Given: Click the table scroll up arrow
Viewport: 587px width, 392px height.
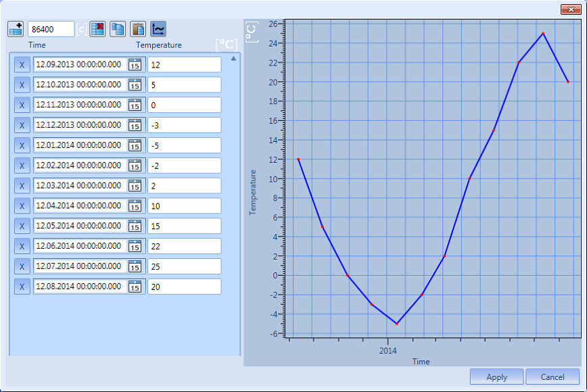Looking at the screenshot, I should click(x=233, y=58).
